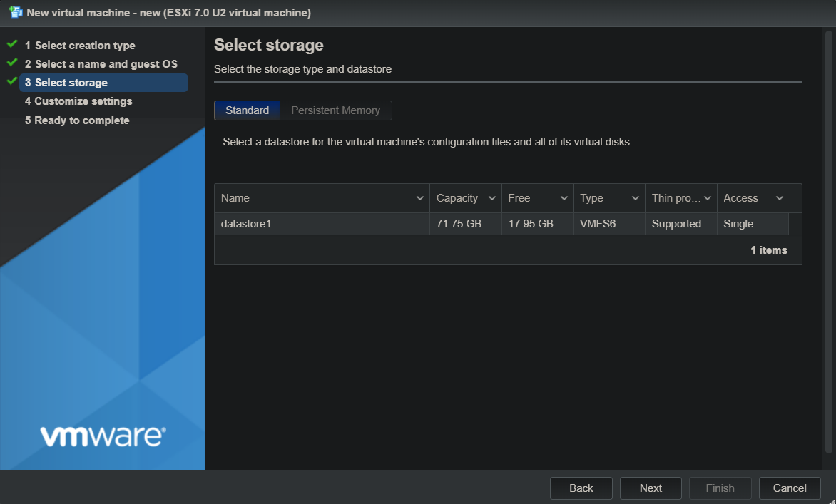The image size is (836, 504).
Task: Open the Thin provisioning column dropdown arrow
Action: click(708, 198)
